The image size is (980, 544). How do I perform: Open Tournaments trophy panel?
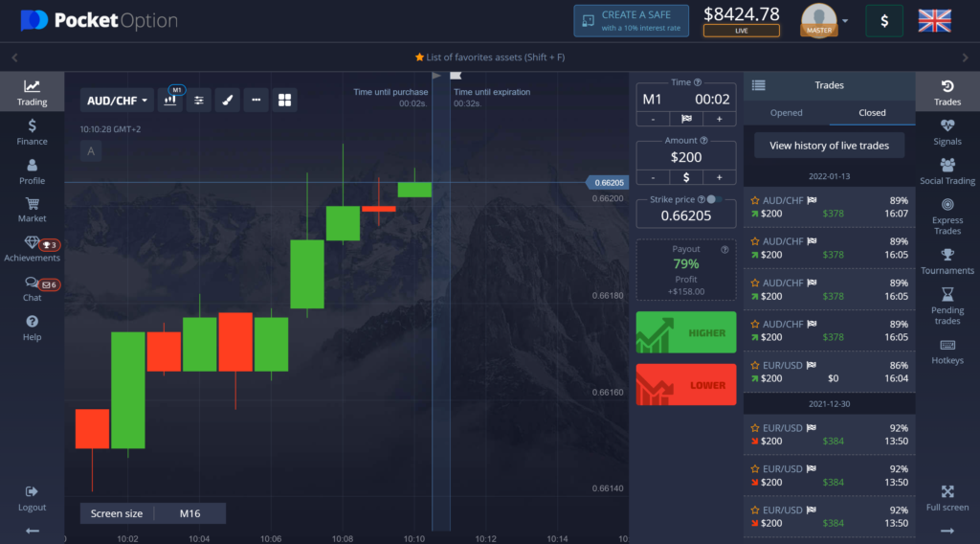[947, 261]
